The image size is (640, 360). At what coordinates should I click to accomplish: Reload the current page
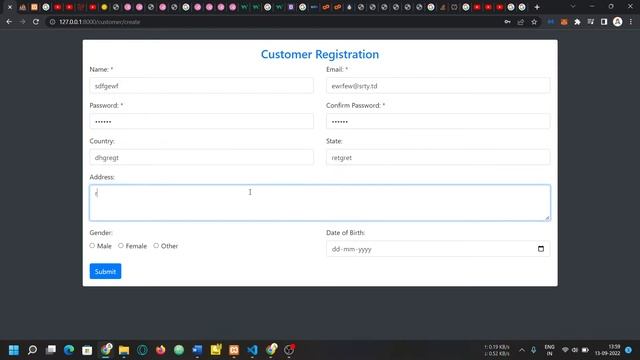(36, 22)
